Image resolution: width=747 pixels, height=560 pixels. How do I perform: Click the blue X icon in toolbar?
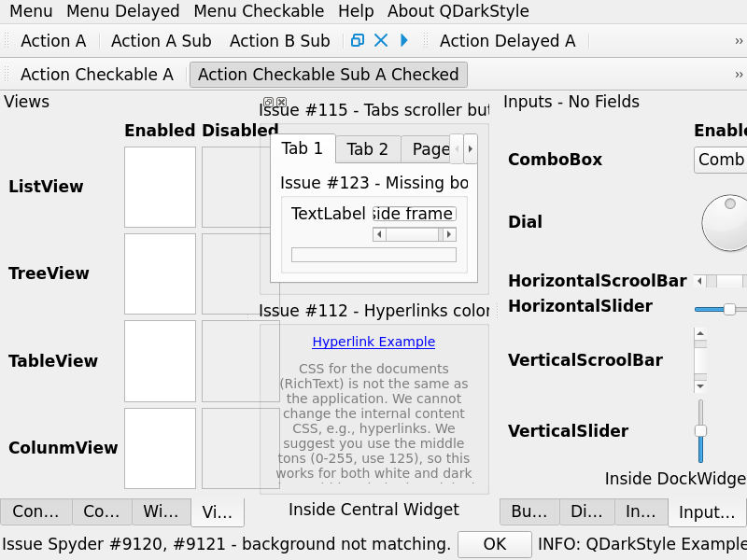[x=381, y=40]
